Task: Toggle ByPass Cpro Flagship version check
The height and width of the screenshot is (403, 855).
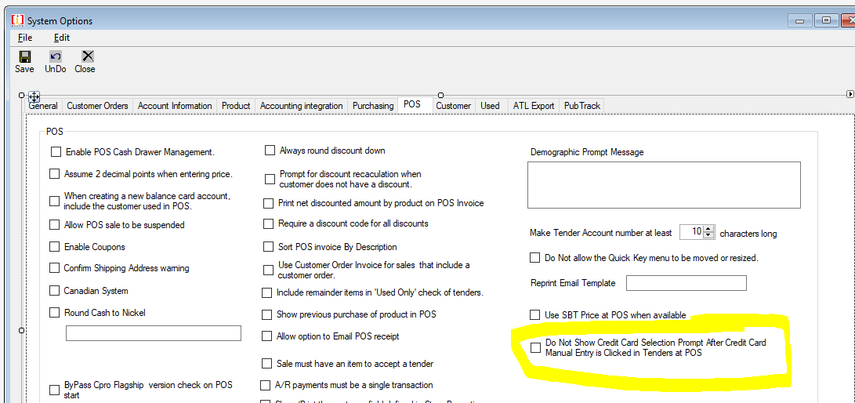Action: (x=54, y=390)
